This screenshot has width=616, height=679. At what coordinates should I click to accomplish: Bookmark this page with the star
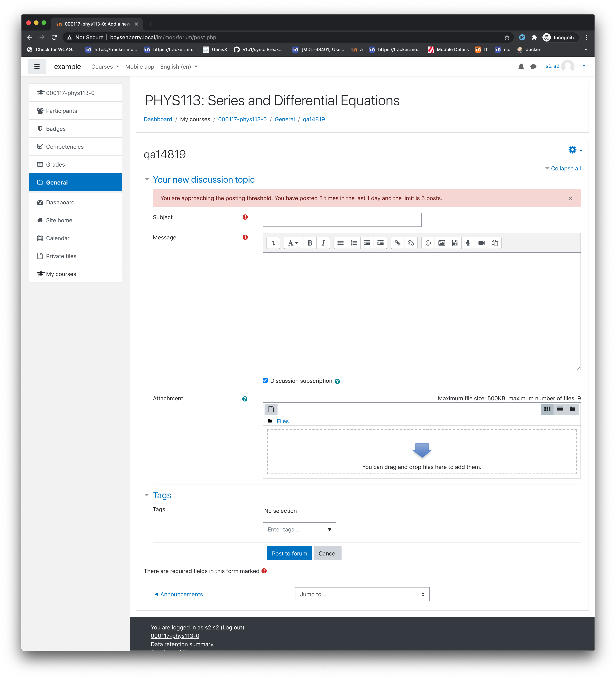pos(507,37)
